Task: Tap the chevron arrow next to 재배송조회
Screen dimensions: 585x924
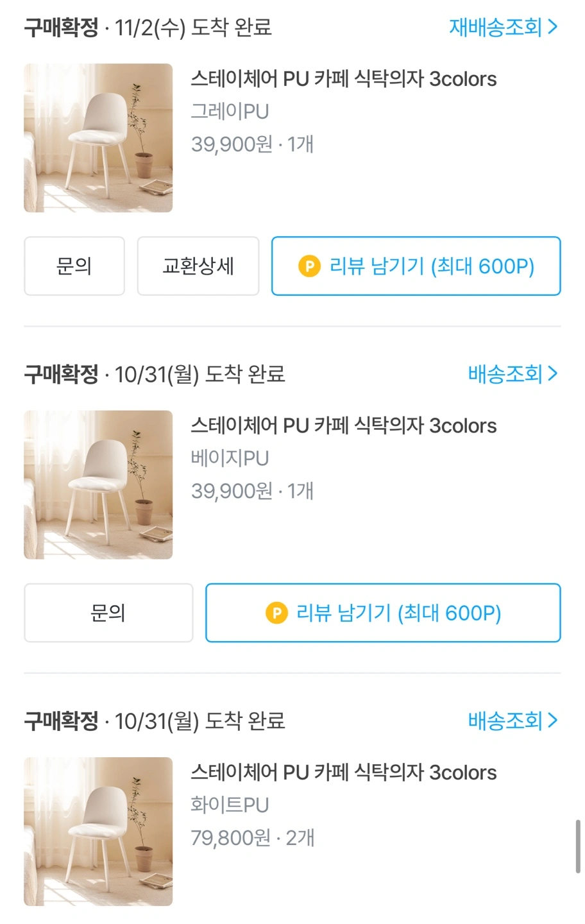Action: coord(552,27)
